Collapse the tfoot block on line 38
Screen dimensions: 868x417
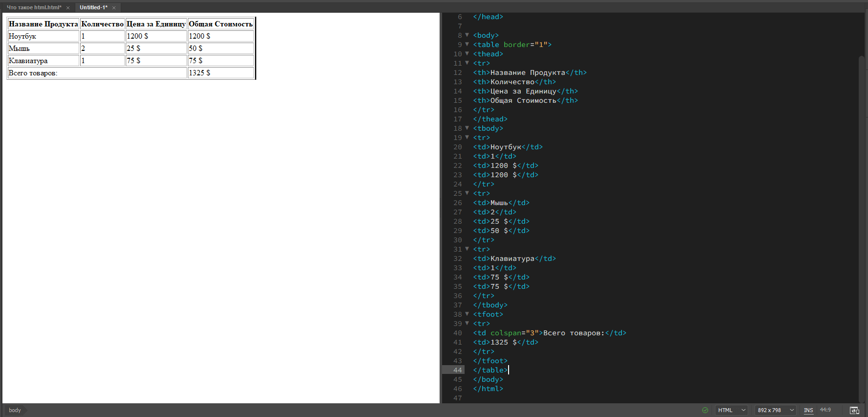(x=467, y=314)
